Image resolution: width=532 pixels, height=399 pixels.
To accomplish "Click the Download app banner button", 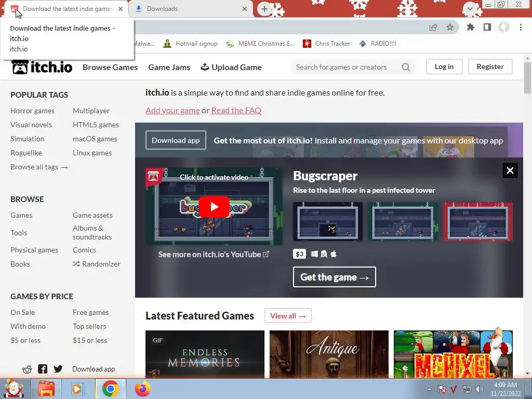I will (176, 140).
